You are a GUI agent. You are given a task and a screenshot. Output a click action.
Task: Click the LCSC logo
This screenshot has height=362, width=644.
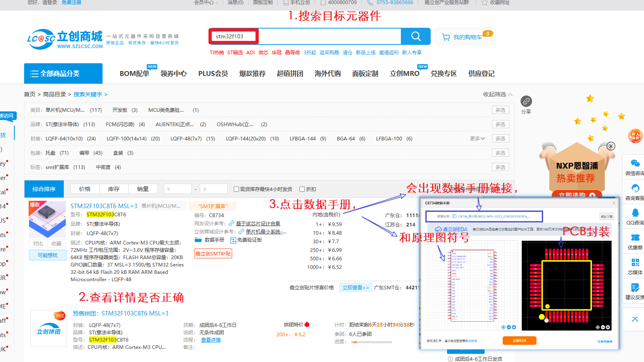[x=65, y=39]
